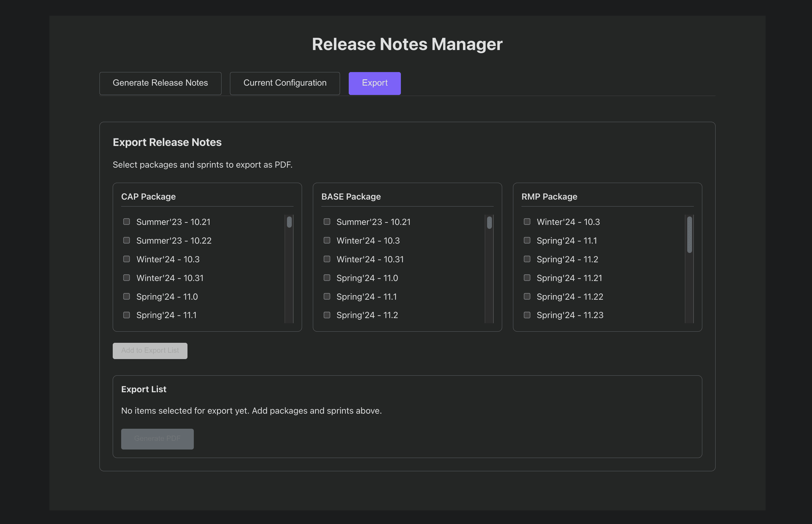Check Spring'24 - 11.0 in BASE Package

pyautogui.click(x=327, y=278)
